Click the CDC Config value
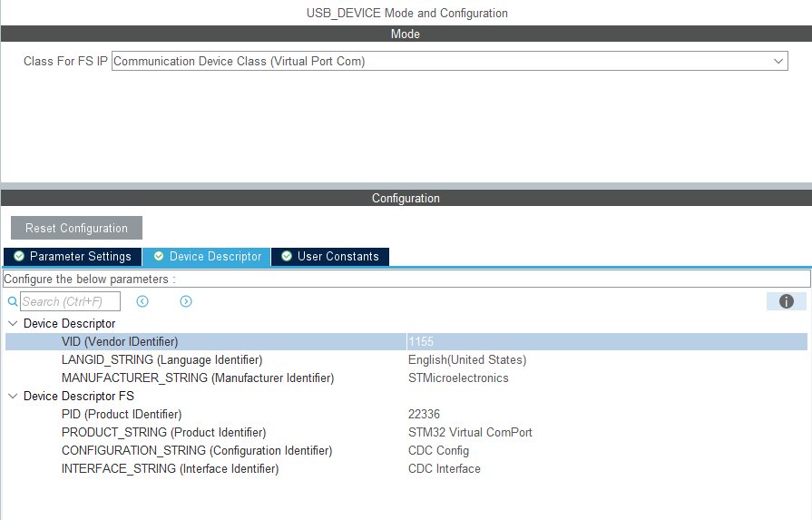812x520 pixels. 438,451
